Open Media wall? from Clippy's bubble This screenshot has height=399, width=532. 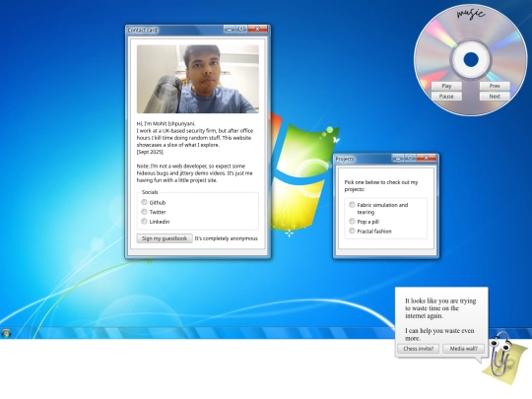[463, 349]
